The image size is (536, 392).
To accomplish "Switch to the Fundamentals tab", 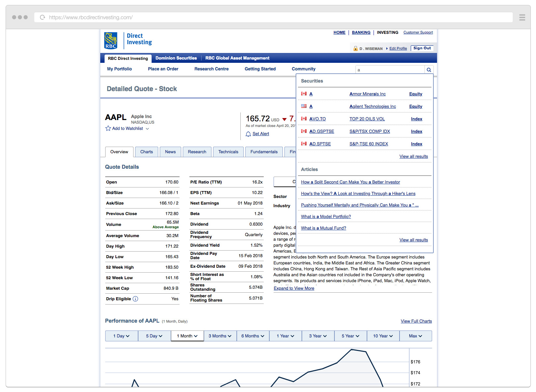I will coord(264,152).
